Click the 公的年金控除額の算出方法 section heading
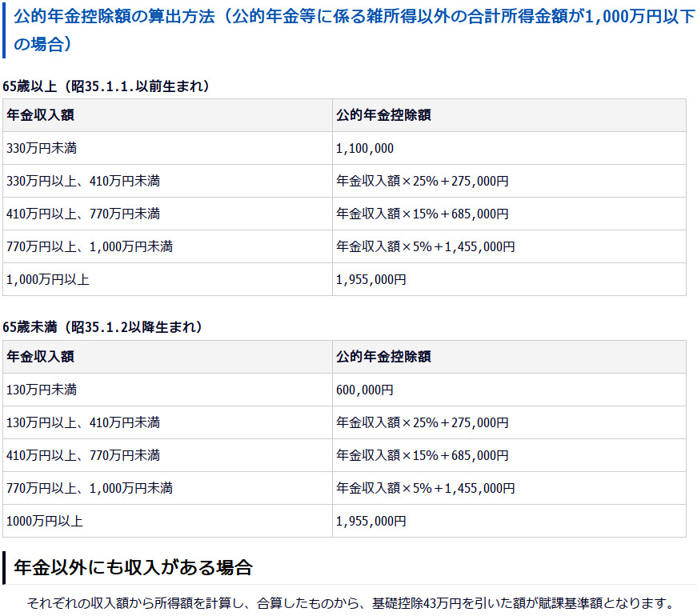The width and height of the screenshot is (697, 616). pyautogui.click(x=352, y=29)
